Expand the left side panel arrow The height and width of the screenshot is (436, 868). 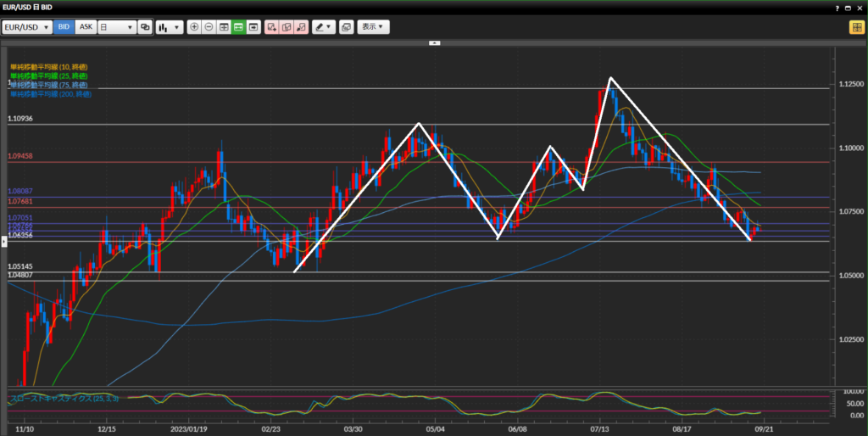pos(3,242)
